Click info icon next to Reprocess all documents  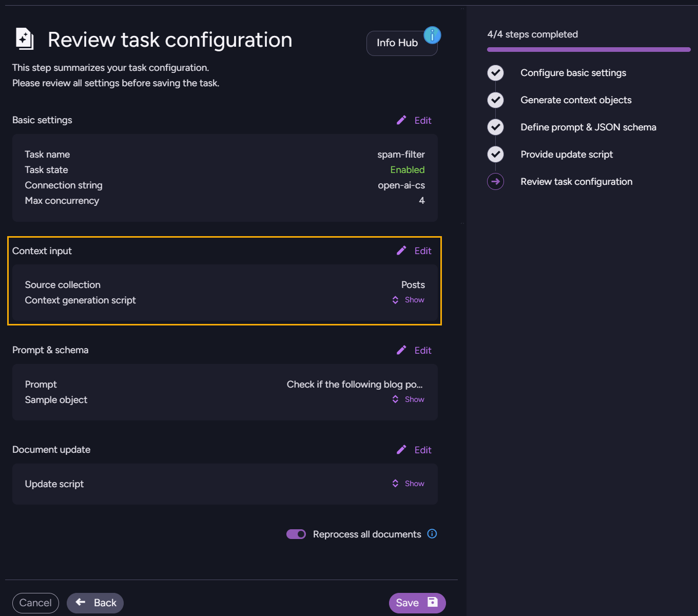point(432,534)
